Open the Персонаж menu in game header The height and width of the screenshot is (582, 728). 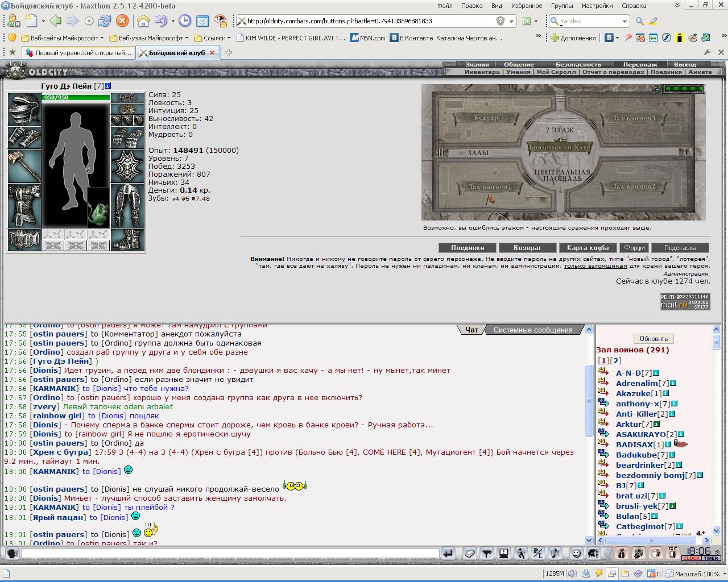coord(640,64)
